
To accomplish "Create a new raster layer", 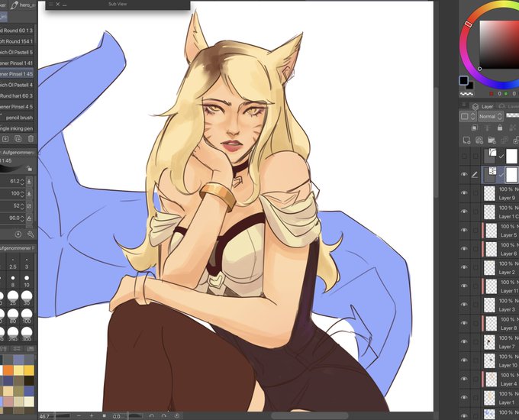I will coord(466,141).
